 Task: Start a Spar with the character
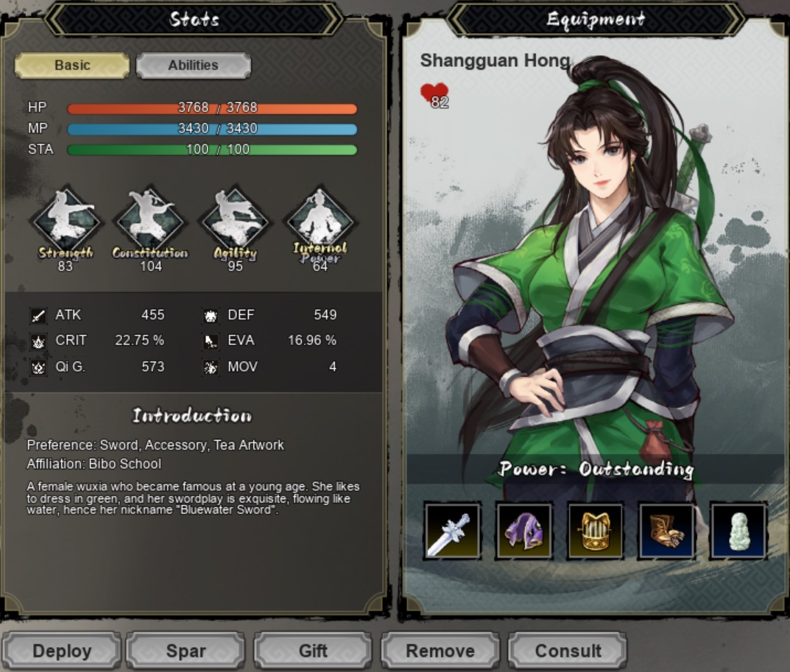tap(186, 651)
